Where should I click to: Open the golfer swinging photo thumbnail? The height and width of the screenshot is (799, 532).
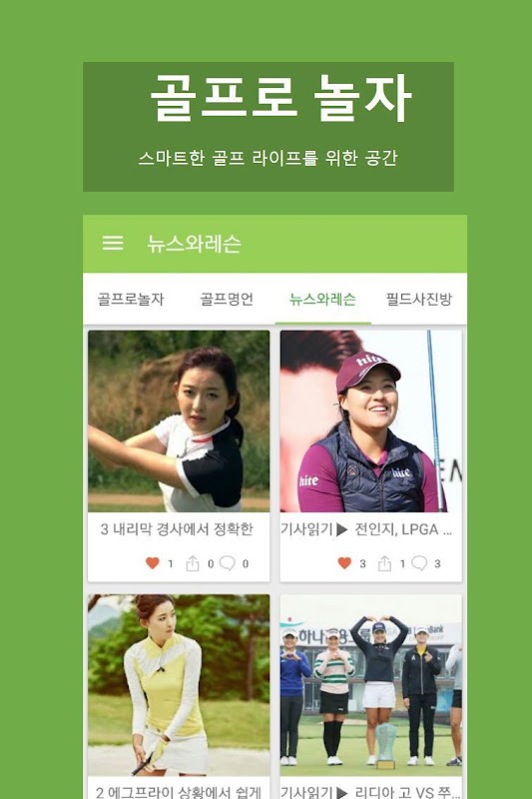[179, 420]
